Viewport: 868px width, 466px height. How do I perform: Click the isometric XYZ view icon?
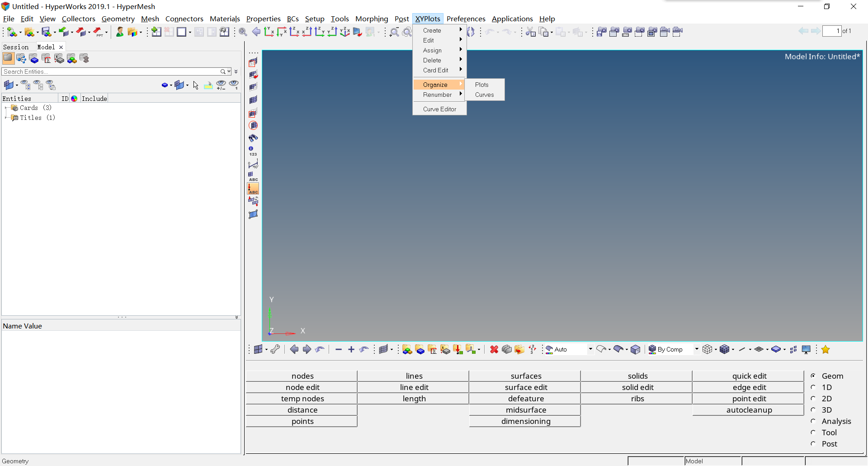point(345,32)
